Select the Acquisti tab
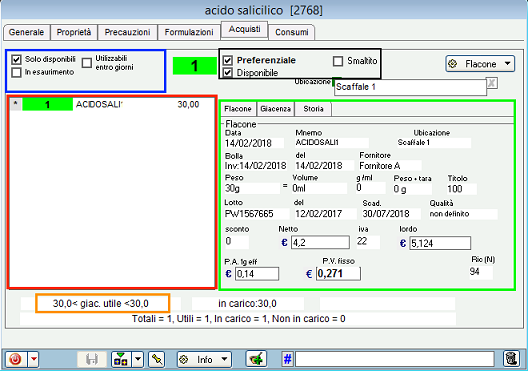Screen dimensions: 528x371 pyautogui.click(x=244, y=29)
